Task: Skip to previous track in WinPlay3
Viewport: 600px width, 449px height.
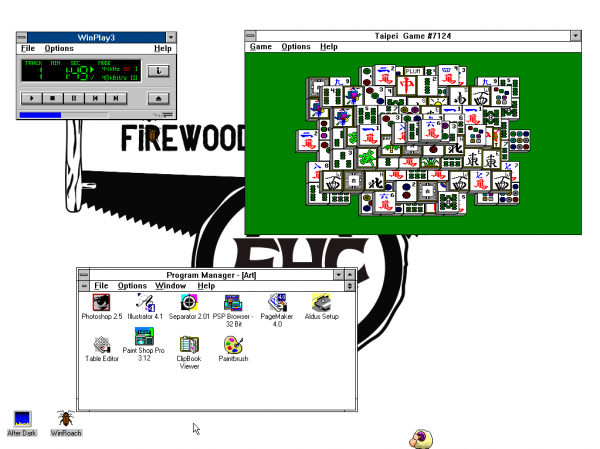Action: (95, 98)
